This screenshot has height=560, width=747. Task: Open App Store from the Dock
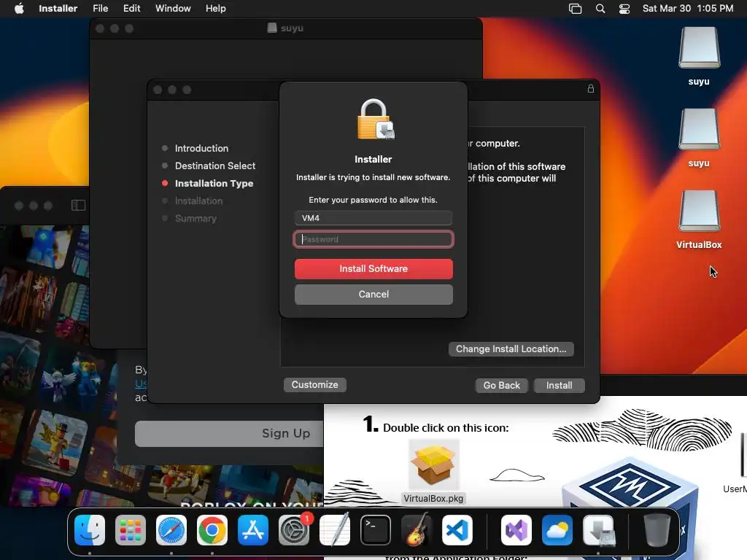coord(253,530)
